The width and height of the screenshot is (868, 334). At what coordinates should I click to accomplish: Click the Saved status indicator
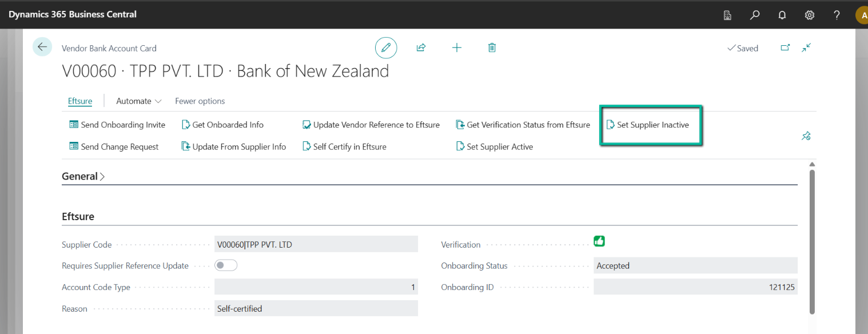click(x=743, y=49)
